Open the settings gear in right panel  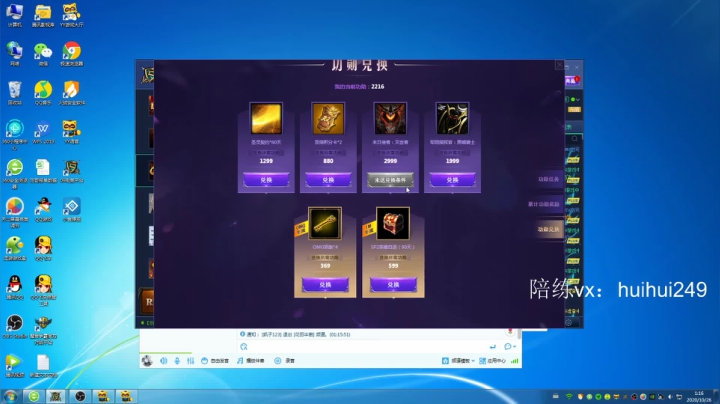tap(568, 322)
